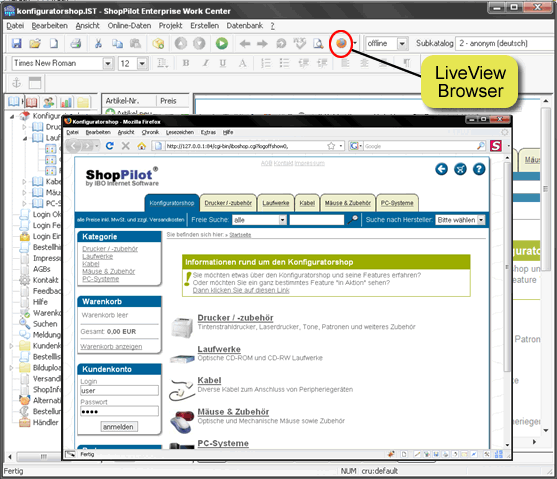Screen dimensions: 557x479
Task: Click the Copy icon in the toolbar
Action: coord(117,43)
